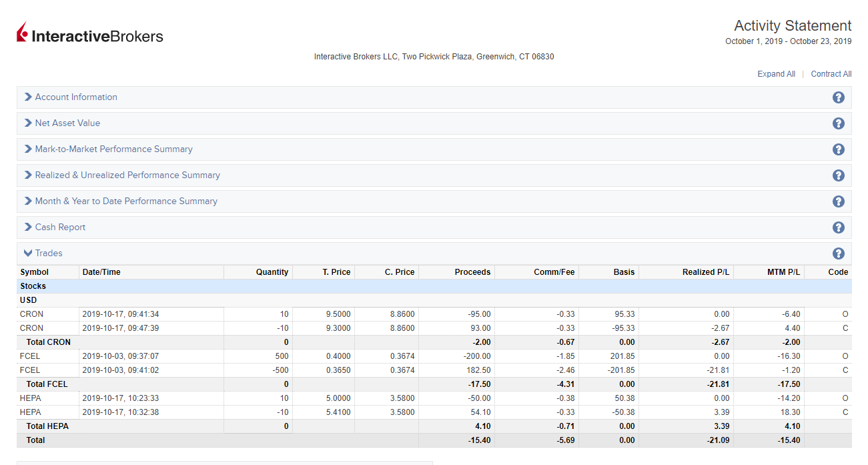Image resolution: width=868 pixels, height=465 pixels.
Task: Open help icon for Trades section
Action: click(x=838, y=254)
